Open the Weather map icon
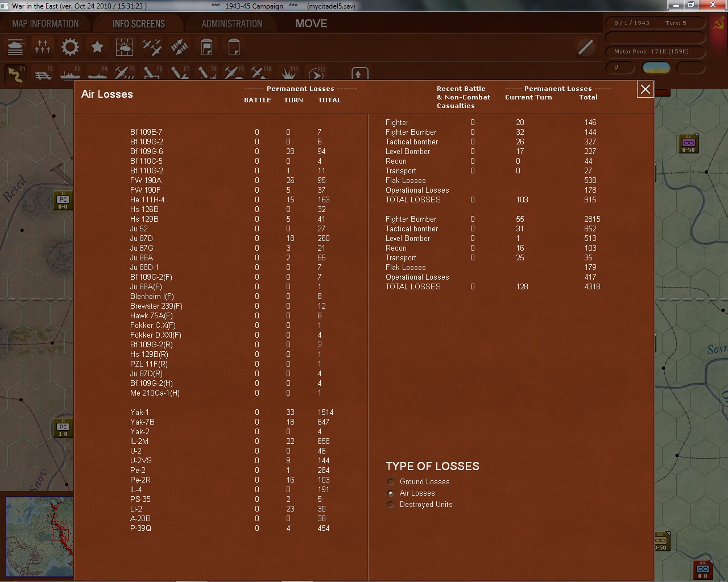Viewport: 728px width, 582px height. [x=125, y=47]
